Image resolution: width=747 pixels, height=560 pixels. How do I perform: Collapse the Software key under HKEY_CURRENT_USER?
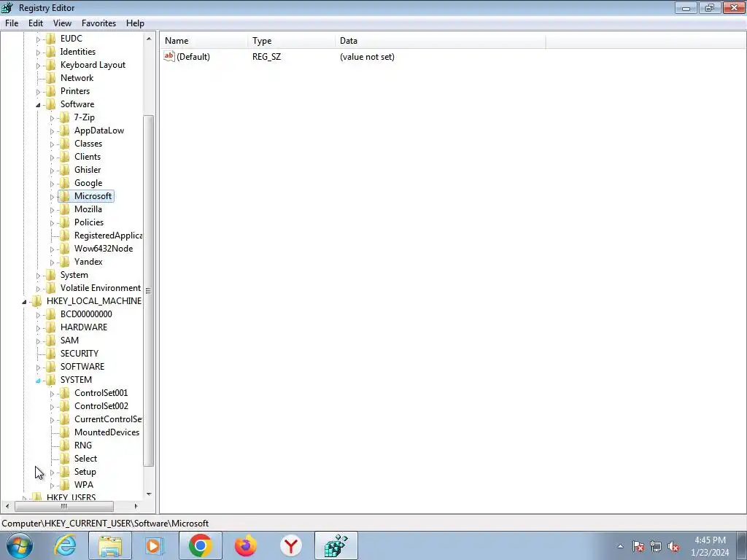click(38, 105)
